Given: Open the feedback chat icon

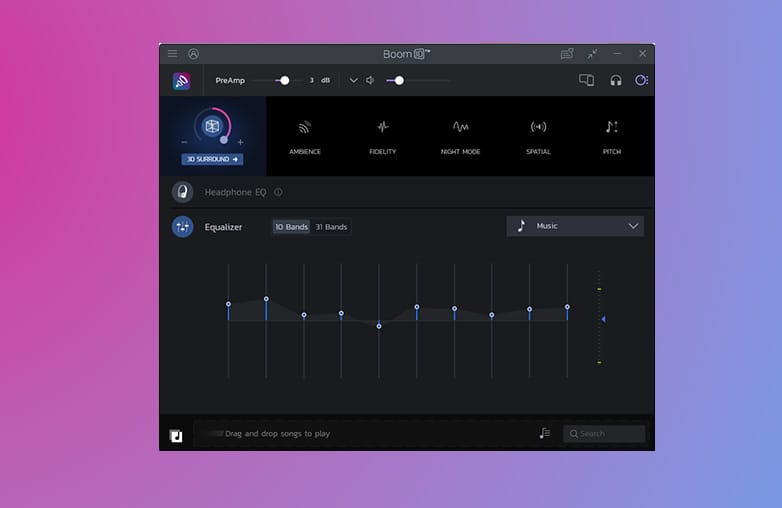Looking at the screenshot, I should (567, 54).
